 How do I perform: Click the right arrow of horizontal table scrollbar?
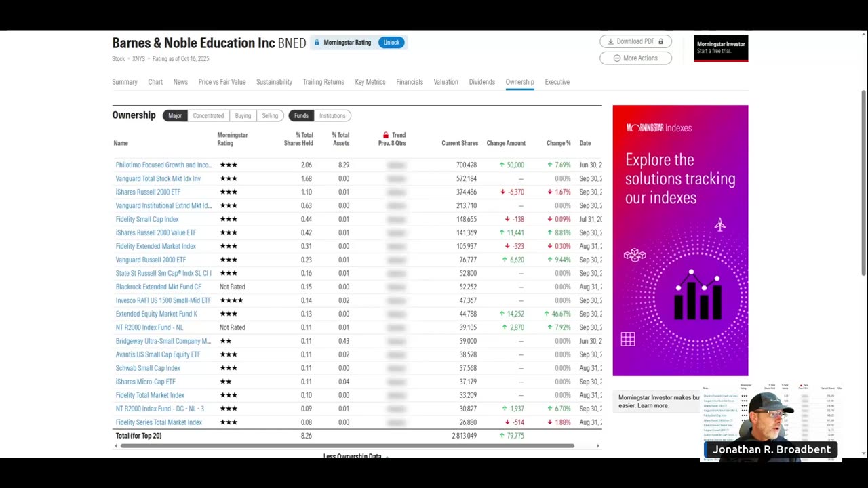[597, 446]
